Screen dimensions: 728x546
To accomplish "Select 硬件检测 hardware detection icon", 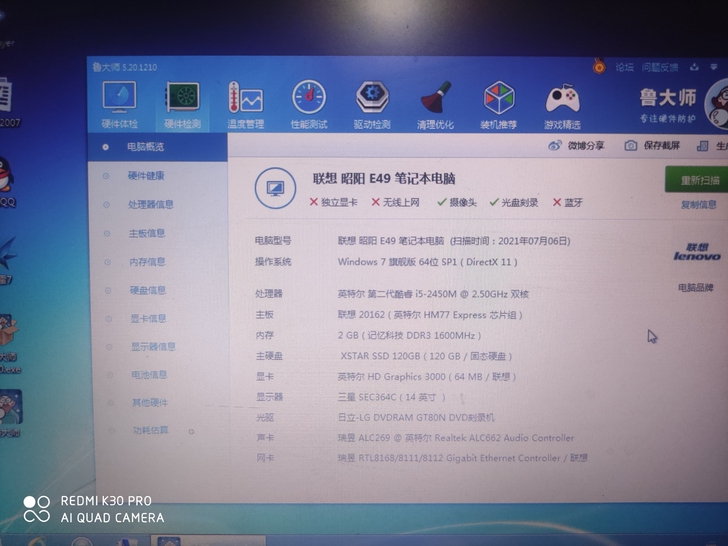I will pyautogui.click(x=182, y=104).
